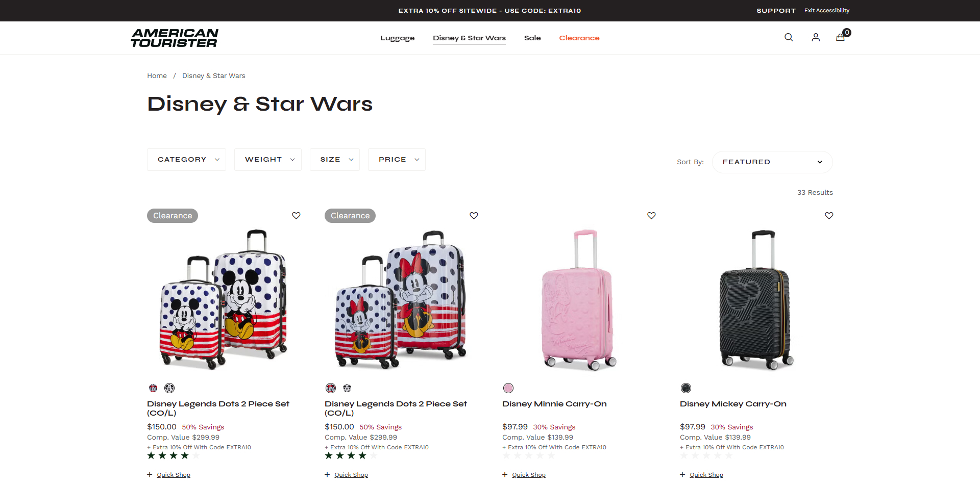Viewport: 980px width, 486px height.
Task: Click the Home breadcrumb link
Action: 157,75
